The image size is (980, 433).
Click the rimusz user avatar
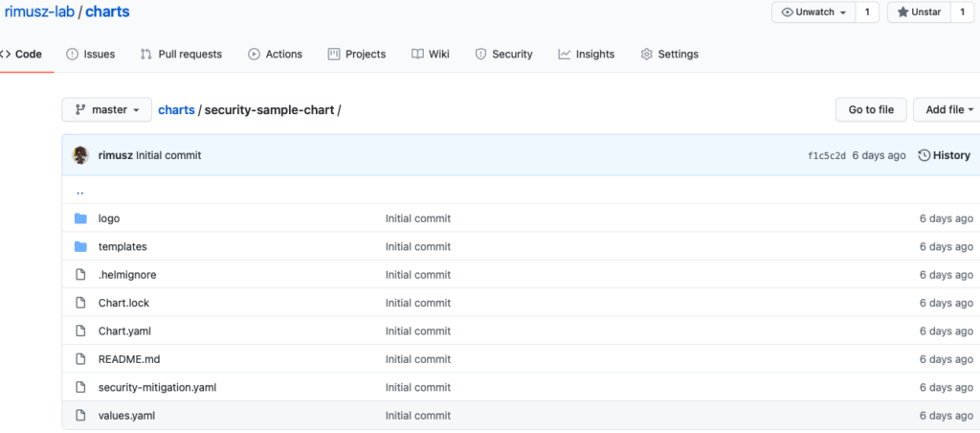[x=80, y=155]
